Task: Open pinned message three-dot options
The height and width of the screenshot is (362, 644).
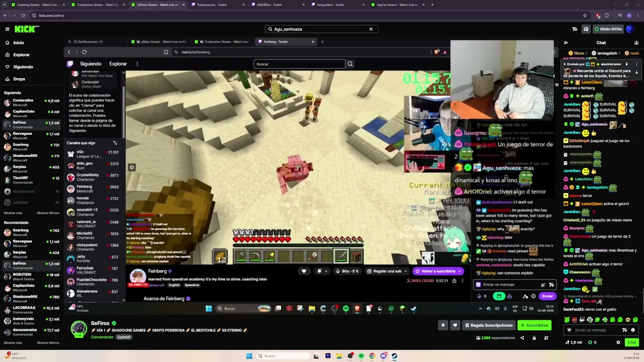Action: 636,64
